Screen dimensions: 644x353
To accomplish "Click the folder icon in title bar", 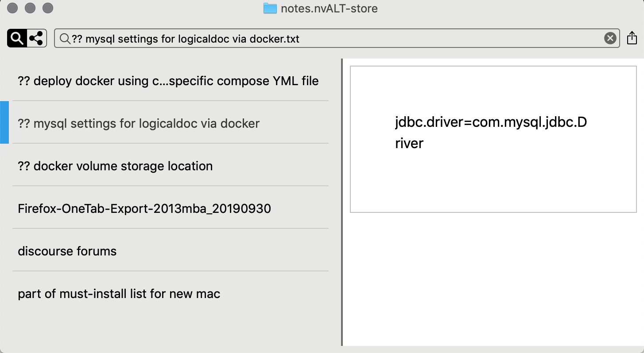I will tap(270, 8).
